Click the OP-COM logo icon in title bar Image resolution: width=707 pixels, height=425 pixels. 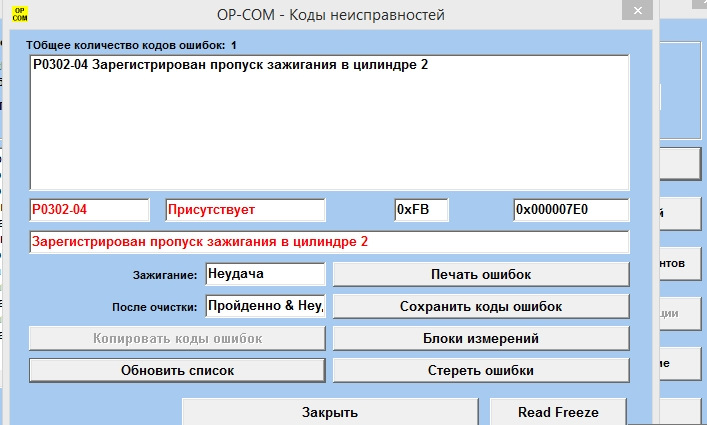tap(20, 14)
